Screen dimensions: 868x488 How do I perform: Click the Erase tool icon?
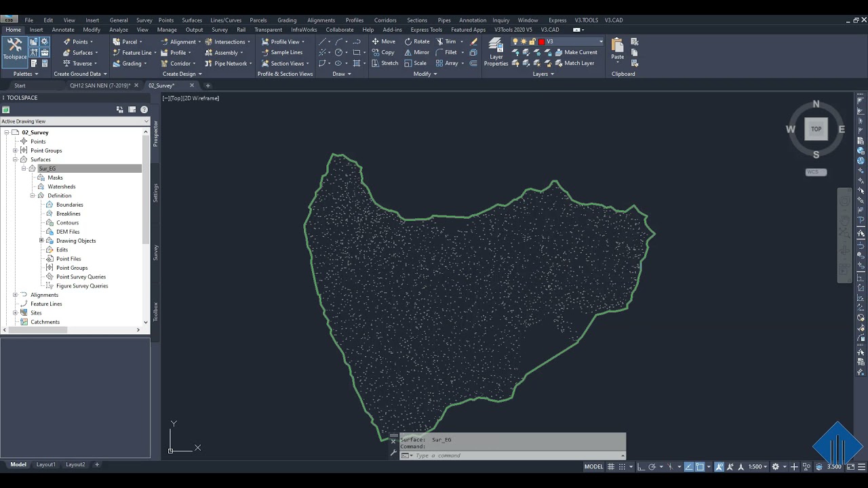tap(474, 41)
